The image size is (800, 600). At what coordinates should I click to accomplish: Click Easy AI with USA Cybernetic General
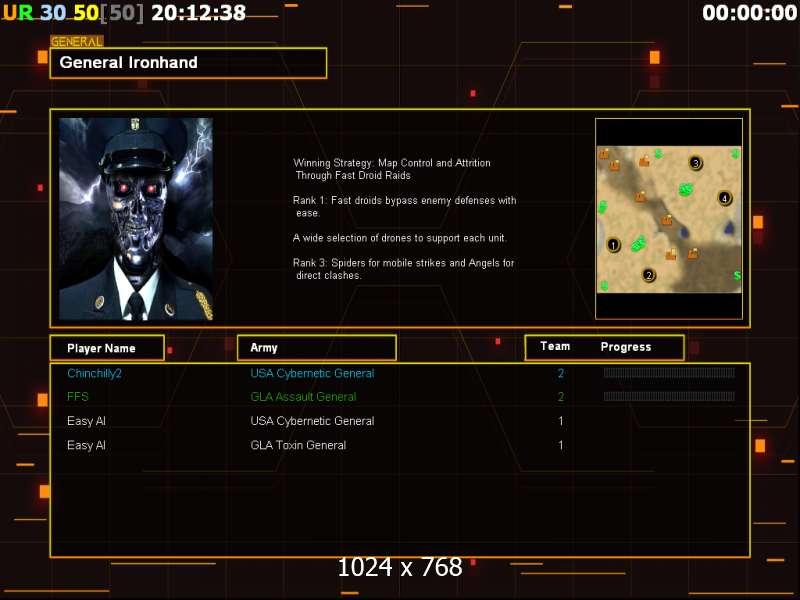(x=86, y=421)
